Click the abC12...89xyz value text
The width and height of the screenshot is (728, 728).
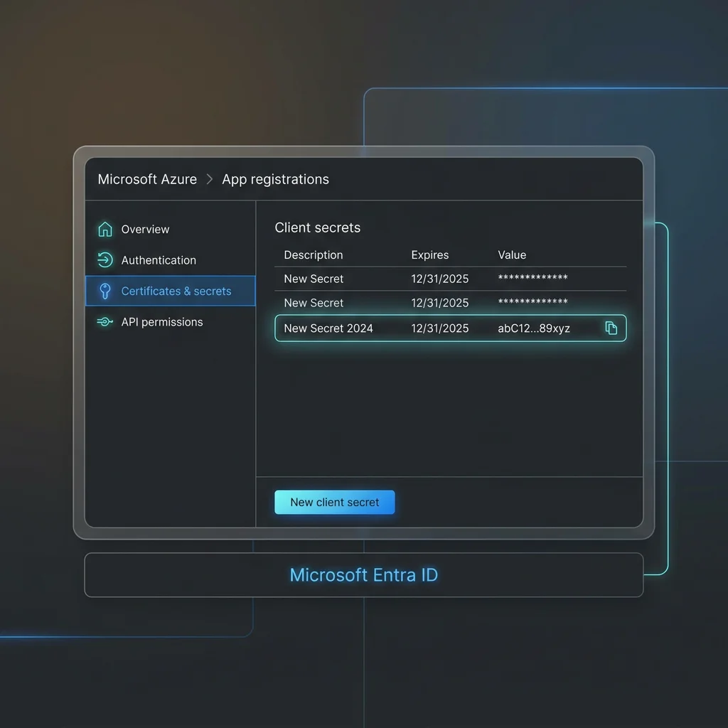tap(534, 328)
